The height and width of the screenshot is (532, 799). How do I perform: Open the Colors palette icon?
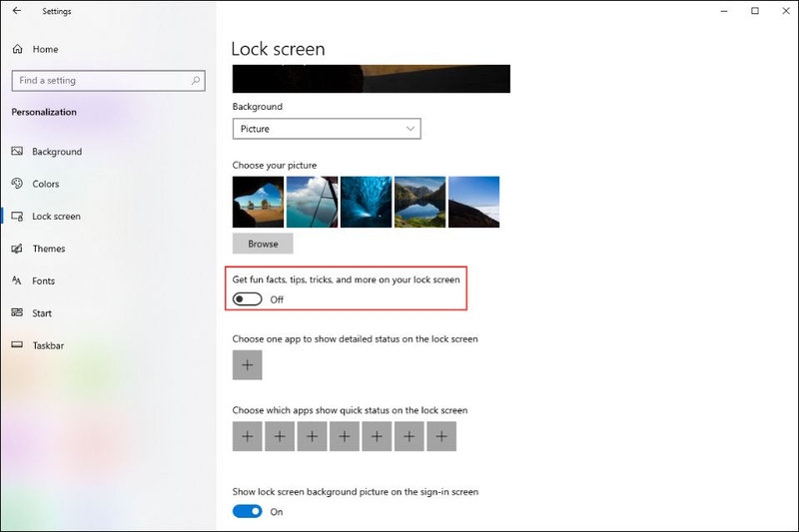pyautogui.click(x=17, y=184)
